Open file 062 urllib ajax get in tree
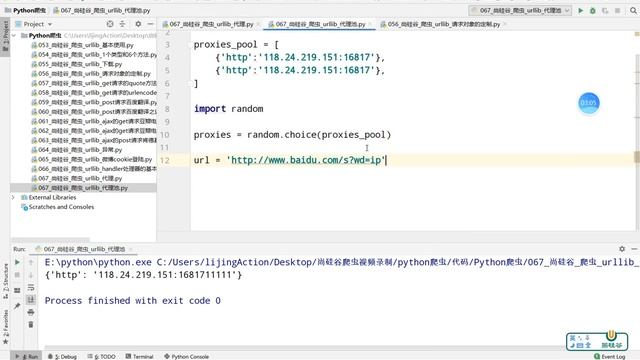The width and height of the screenshot is (640, 360). pos(94,131)
